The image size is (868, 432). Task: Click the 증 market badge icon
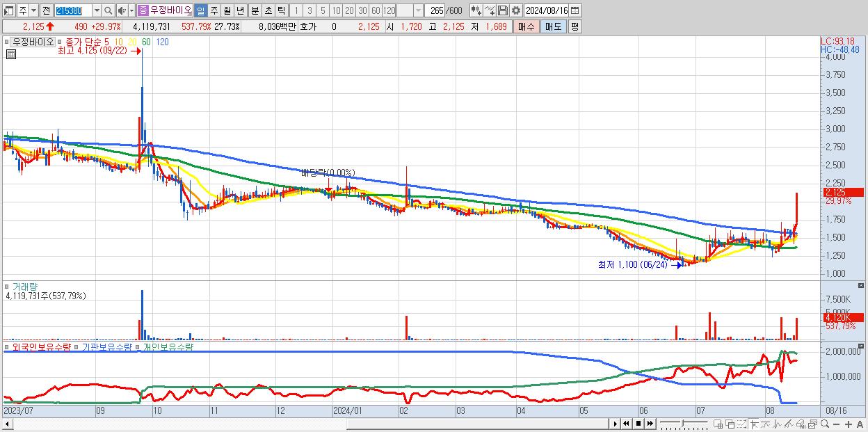coord(143,10)
